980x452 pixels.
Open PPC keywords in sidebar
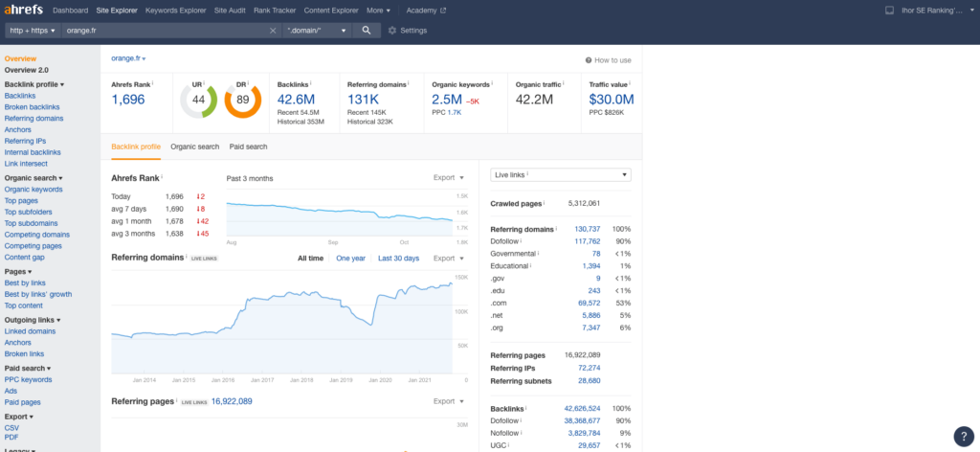[28, 379]
